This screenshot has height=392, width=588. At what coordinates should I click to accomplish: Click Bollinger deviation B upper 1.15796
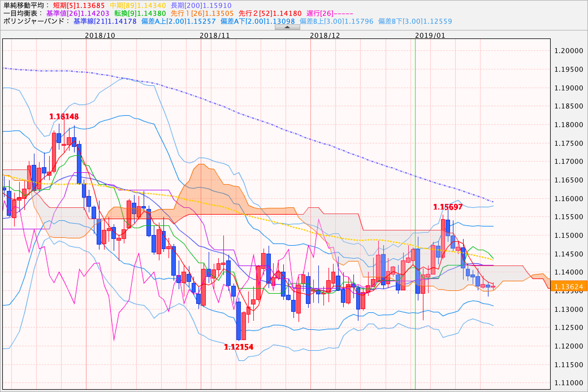click(336, 21)
